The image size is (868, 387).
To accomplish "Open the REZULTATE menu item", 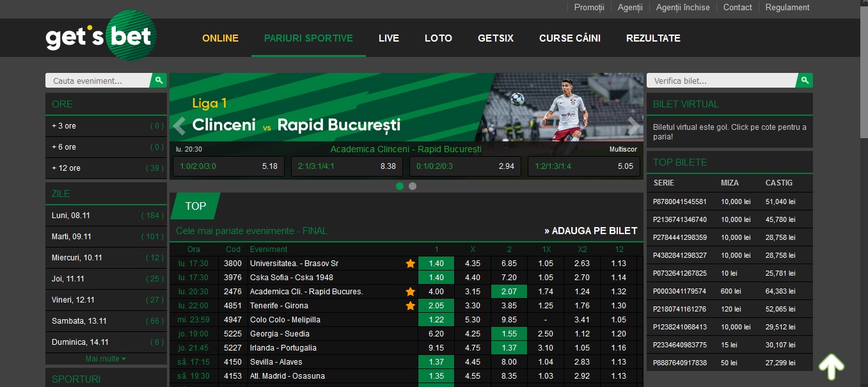I will click(653, 38).
